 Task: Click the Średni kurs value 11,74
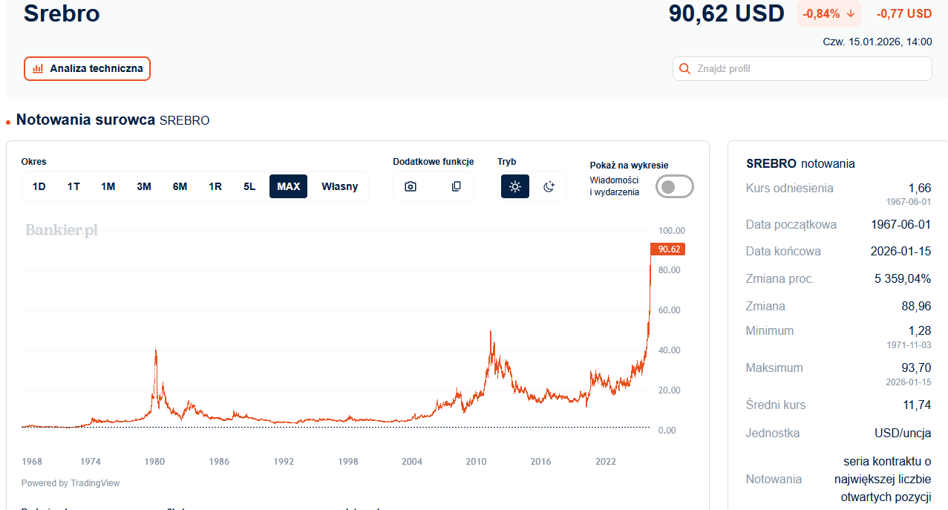pyautogui.click(x=917, y=405)
